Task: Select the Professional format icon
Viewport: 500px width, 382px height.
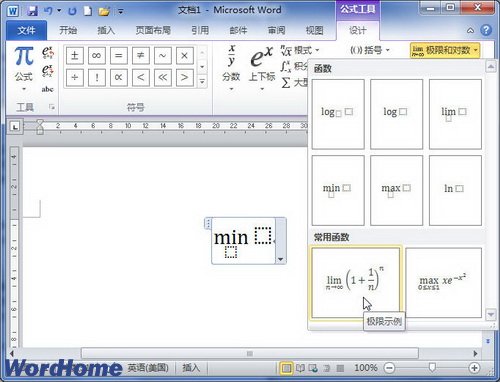Action: pyautogui.click(x=48, y=53)
